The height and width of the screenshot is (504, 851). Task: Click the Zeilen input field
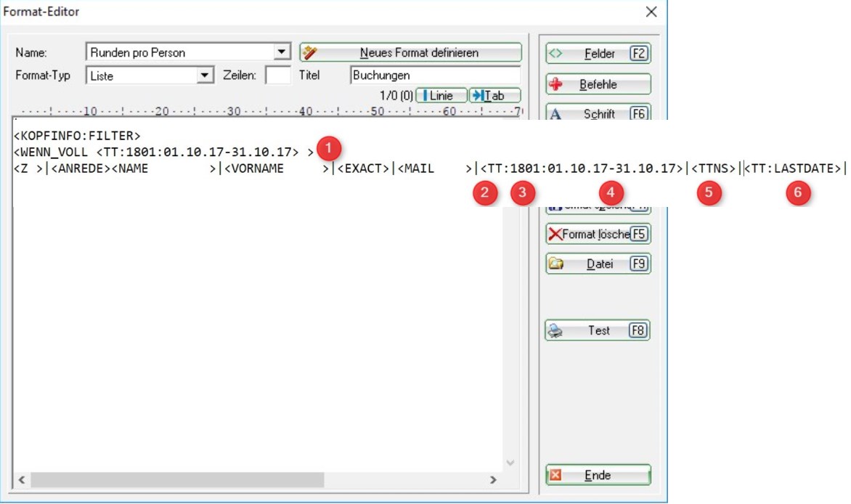click(x=278, y=75)
